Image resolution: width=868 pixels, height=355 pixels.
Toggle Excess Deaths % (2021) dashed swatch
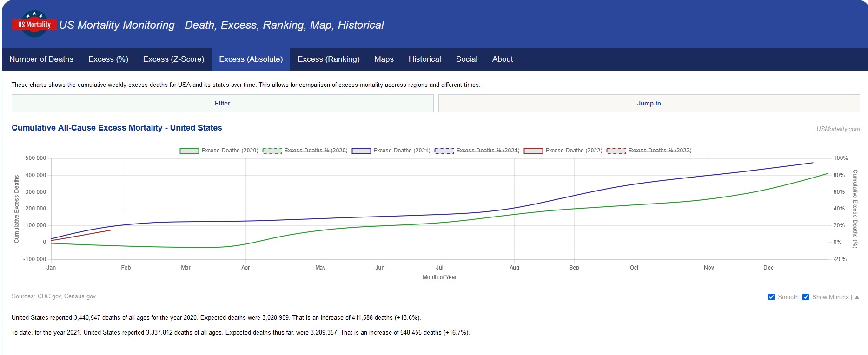coord(444,151)
